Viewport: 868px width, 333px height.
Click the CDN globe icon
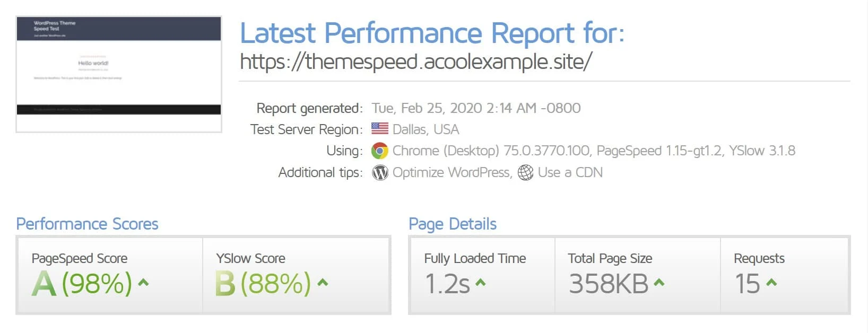(525, 173)
